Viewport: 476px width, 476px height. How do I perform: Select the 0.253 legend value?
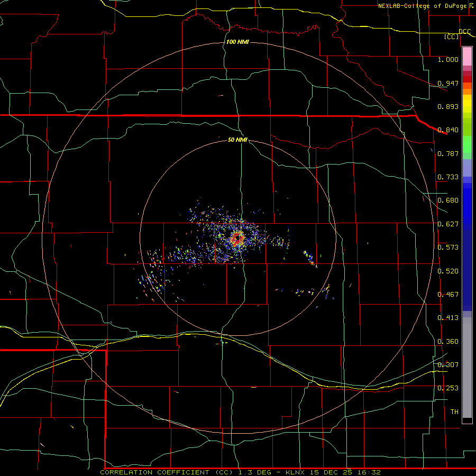(448, 388)
